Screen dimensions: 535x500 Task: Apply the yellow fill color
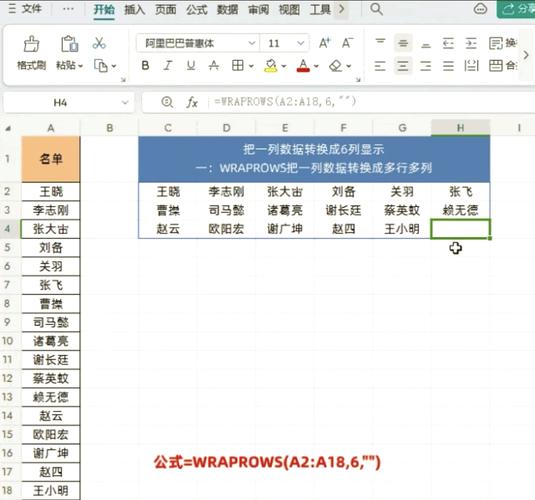271,66
